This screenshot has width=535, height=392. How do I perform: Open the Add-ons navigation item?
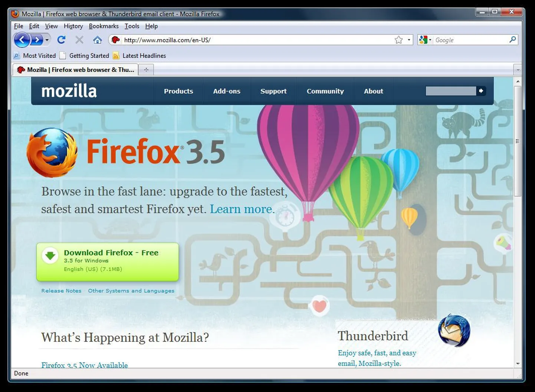click(x=227, y=91)
